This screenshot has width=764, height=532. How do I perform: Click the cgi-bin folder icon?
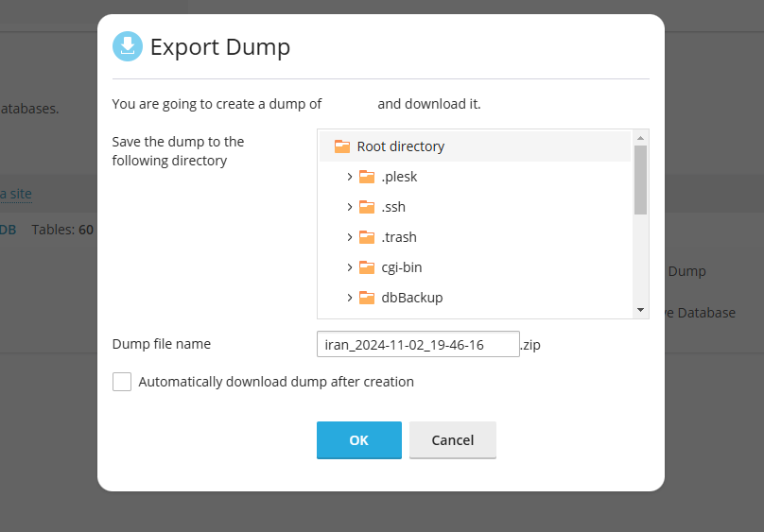pyautogui.click(x=367, y=267)
